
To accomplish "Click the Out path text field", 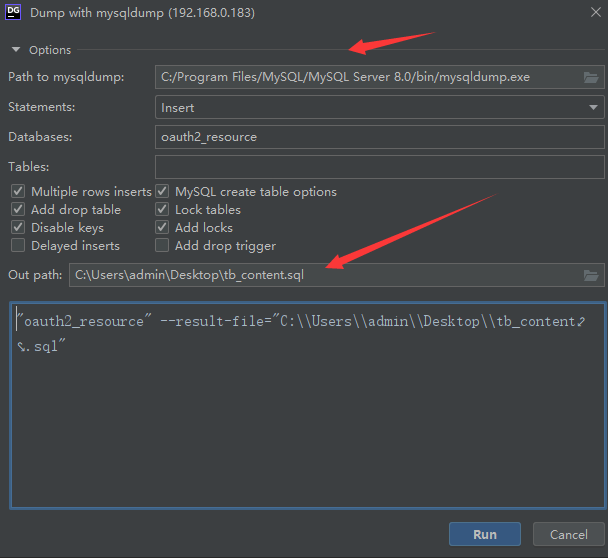I will 337,275.
